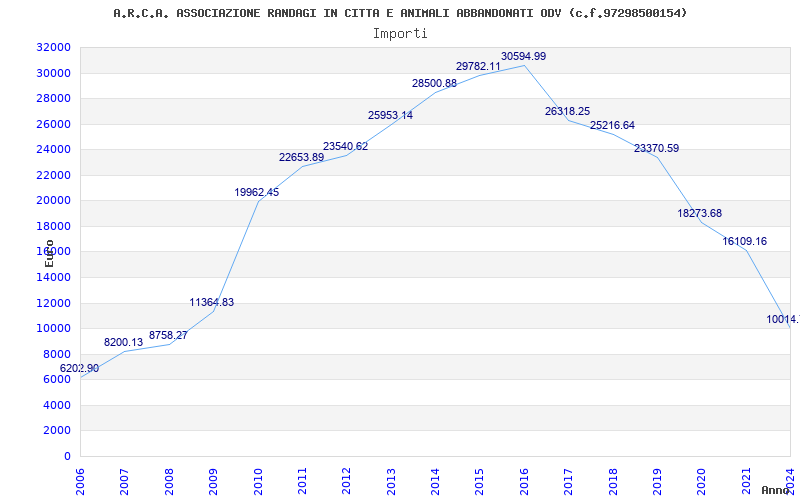
Task: Click the 2012 x-axis year label
Action: [x=347, y=482]
